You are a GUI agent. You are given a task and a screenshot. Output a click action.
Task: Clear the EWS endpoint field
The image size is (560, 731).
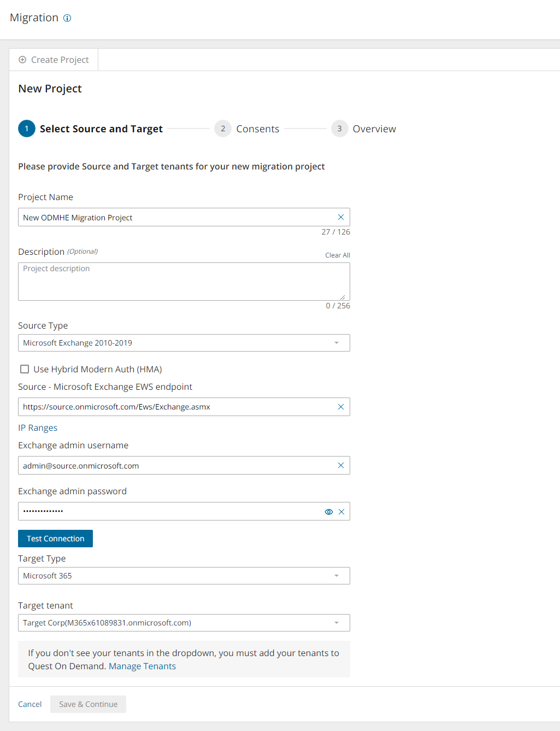click(x=341, y=407)
